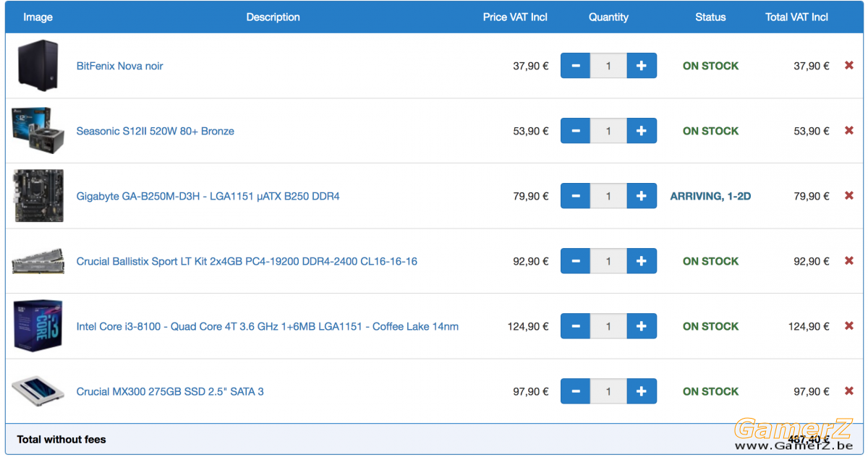
Task: Increase quantity of Gigabyte GA-B250M-D3H motherboard
Action: point(642,196)
